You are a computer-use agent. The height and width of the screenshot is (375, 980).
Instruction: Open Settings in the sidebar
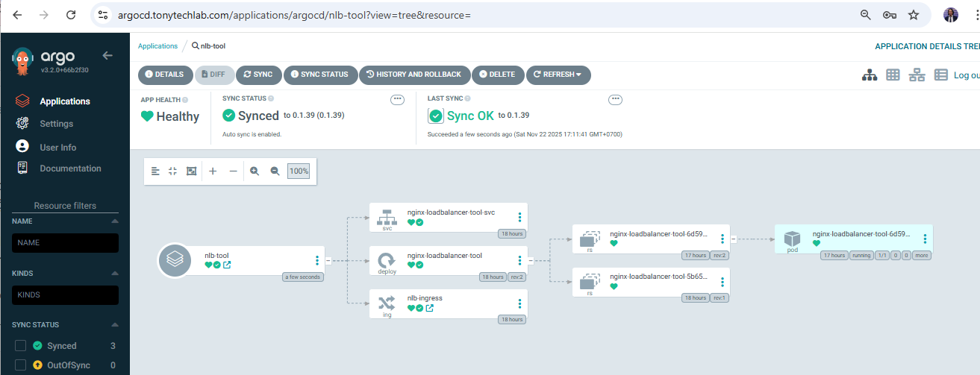coord(57,124)
